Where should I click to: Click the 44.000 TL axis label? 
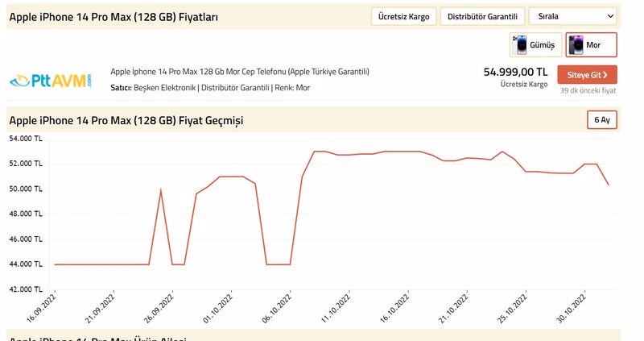click(x=26, y=264)
